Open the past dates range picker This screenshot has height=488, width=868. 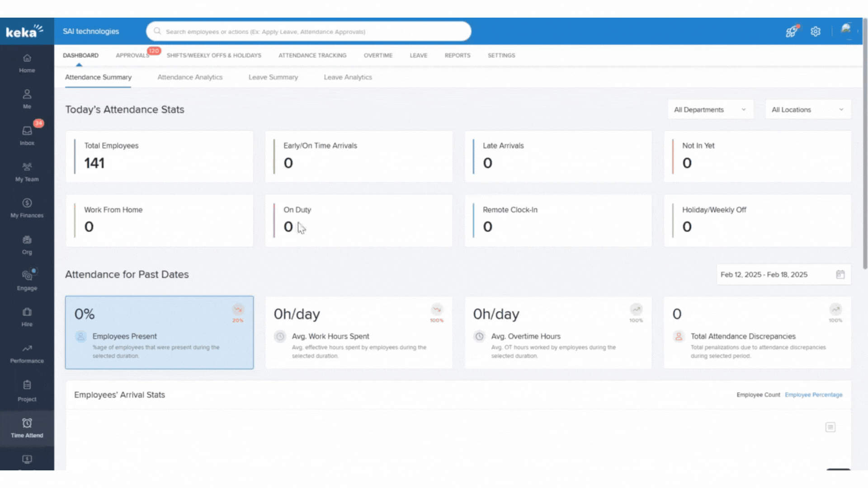pos(783,275)
